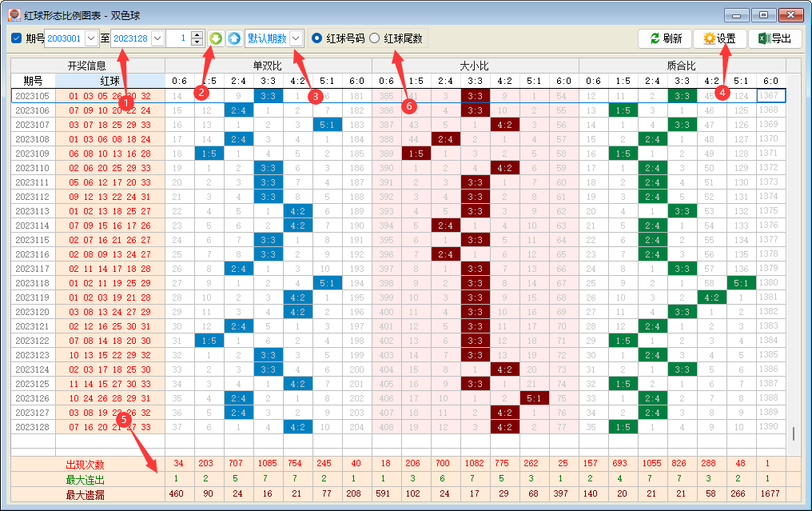Click the green down-arrow icon button
This screenshot has height=511, width=812.
[216, 38]
